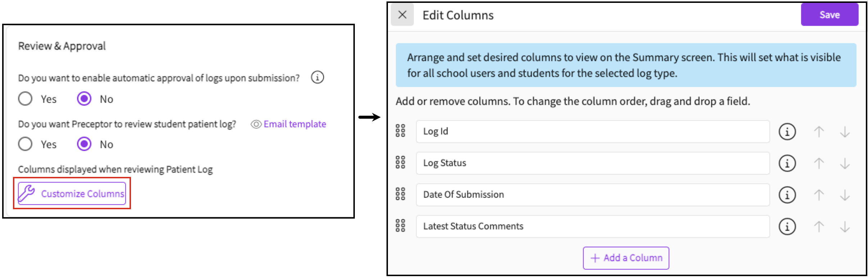
Task: Select No for Preceptor review question
Action: [x=84, y=144]
